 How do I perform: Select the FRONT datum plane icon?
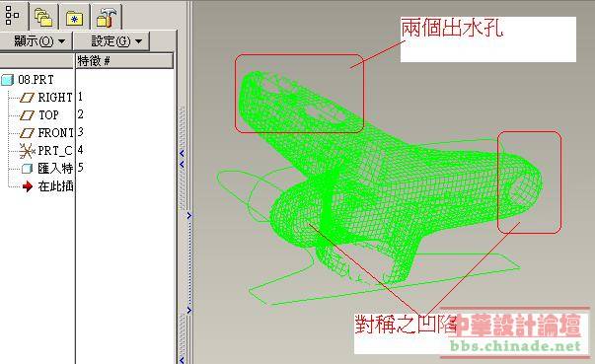27,133
